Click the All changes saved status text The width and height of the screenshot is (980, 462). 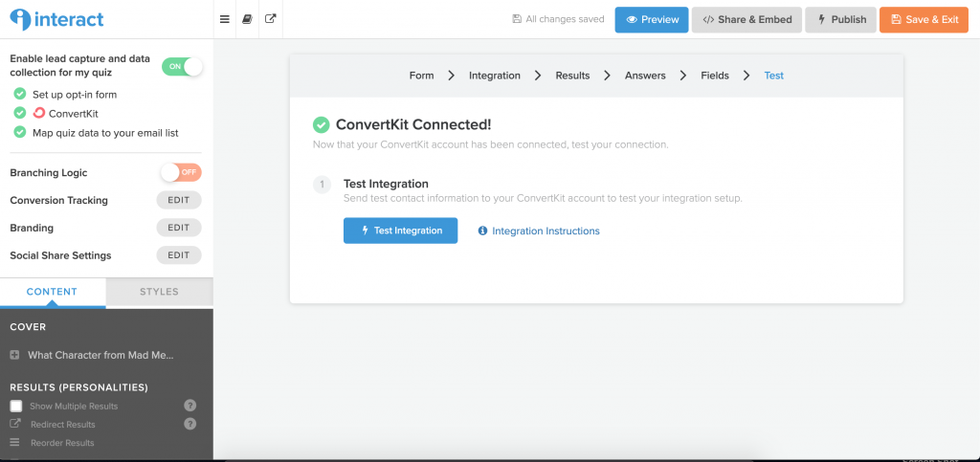(x=565, y=19)
